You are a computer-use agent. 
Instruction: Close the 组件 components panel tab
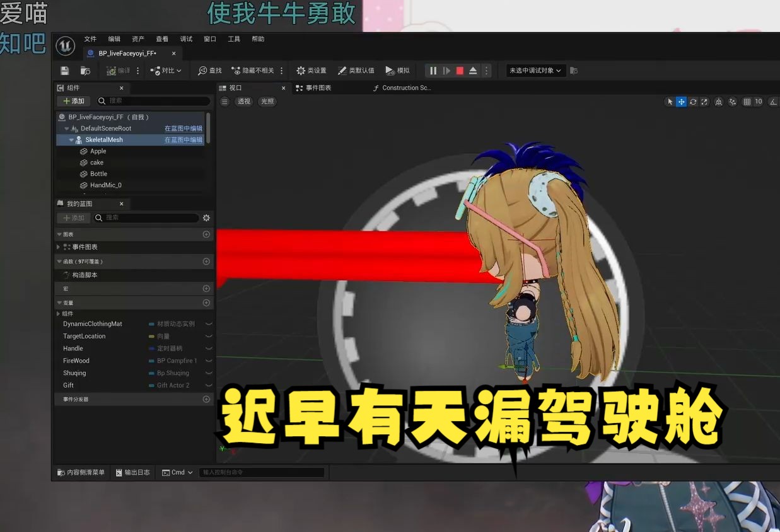click(122, 88)
